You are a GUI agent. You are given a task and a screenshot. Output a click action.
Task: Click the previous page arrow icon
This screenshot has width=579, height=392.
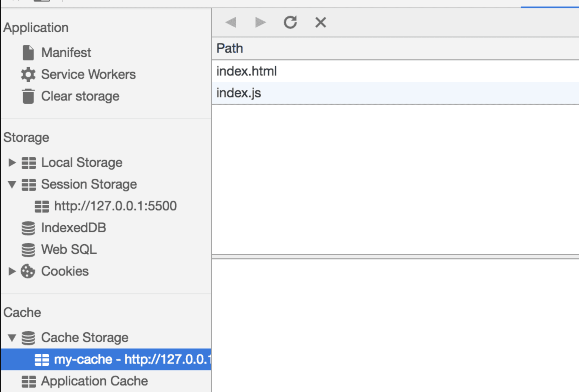click(x=231, y=22)
